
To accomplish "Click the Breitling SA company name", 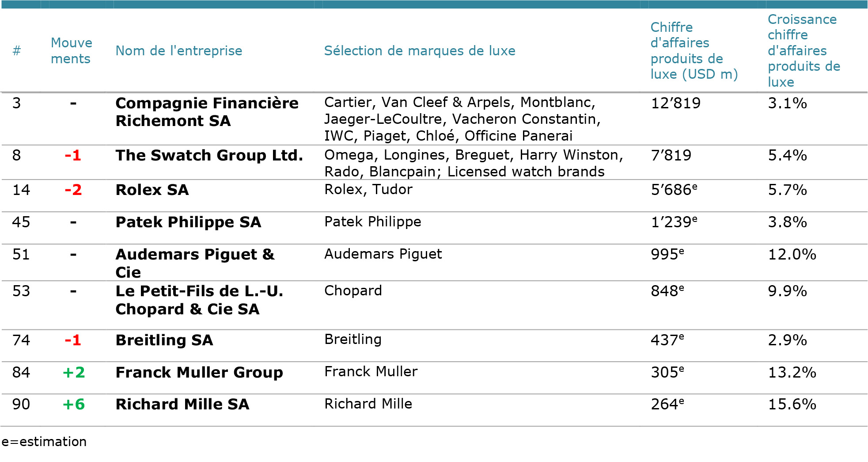I will pos(164,340).
